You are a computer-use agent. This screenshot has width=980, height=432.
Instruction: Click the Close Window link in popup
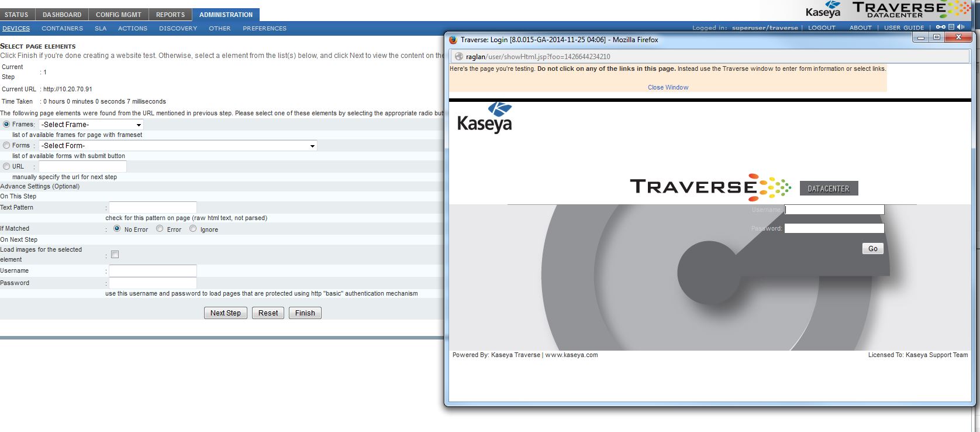click(x=668, y=87)
